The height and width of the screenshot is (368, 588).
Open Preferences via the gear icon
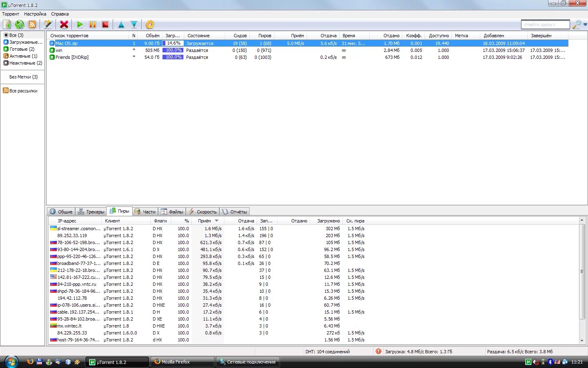coord(150,25)
